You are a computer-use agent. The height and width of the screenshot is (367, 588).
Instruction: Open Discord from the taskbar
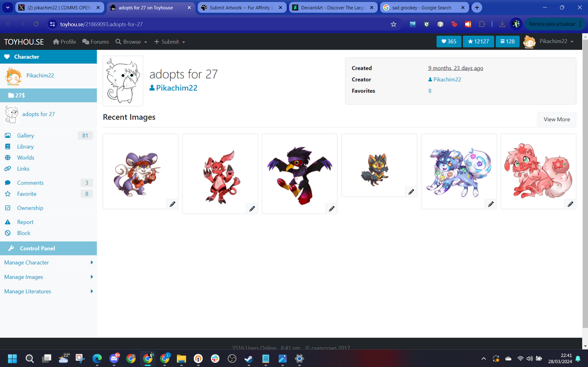(114, 359)
